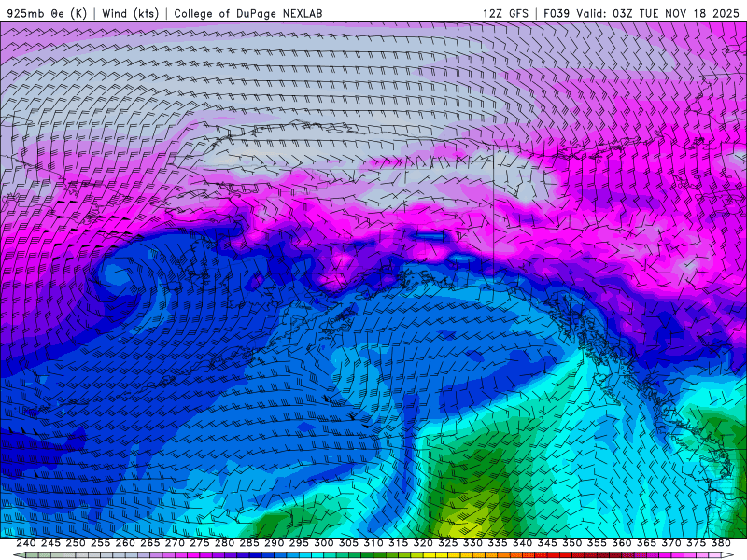Click the 275 value on the color scale
This screenshot has width=747, height=560.
[x=199, y=543]
